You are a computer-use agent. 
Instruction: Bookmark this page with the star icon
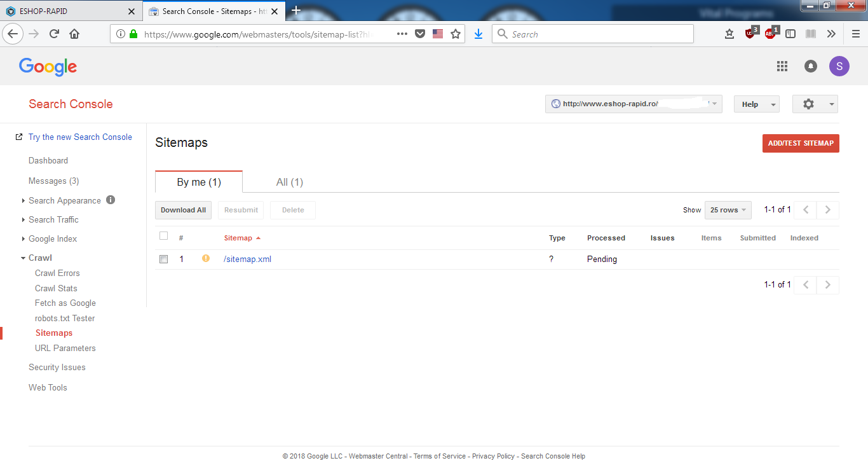click(456, 34)
